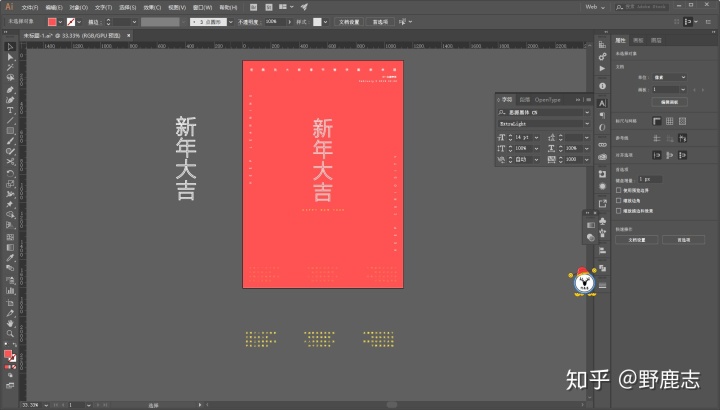This screenshot has width=720, height=410.
Task: Select the Scissors tool
Action: [x=10, y=162]
